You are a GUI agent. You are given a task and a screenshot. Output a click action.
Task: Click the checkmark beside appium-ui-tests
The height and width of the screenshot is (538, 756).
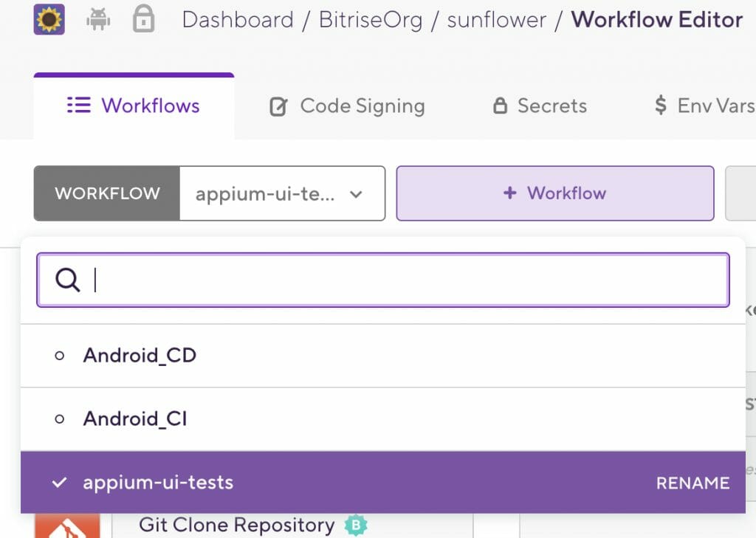click(x=59, y=483)
